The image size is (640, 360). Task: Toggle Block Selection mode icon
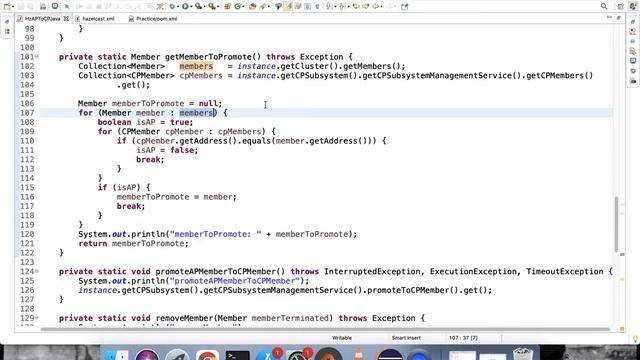pyautogui.click(x=307, y=7)
